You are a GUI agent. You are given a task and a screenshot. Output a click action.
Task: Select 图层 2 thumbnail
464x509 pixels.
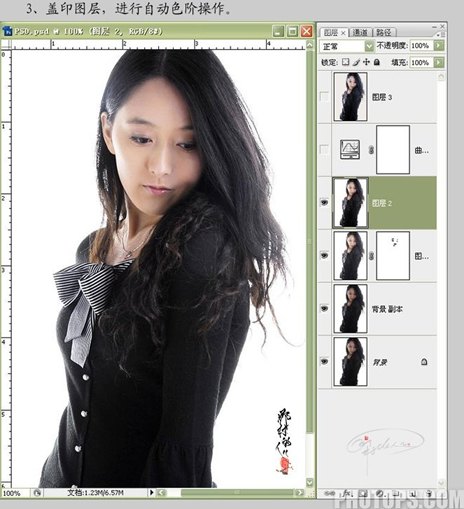(350, 203)
